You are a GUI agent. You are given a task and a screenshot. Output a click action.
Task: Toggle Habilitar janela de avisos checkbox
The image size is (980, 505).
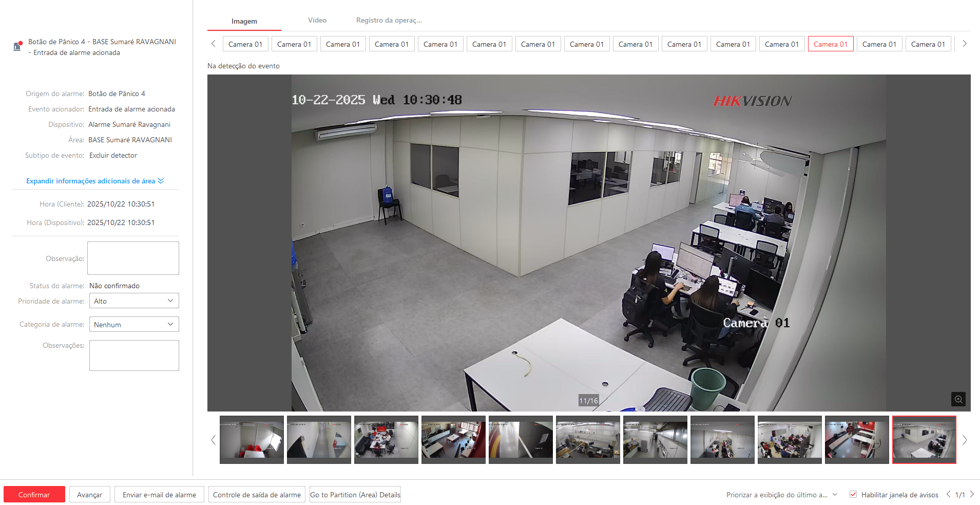(x=853, y=494)
